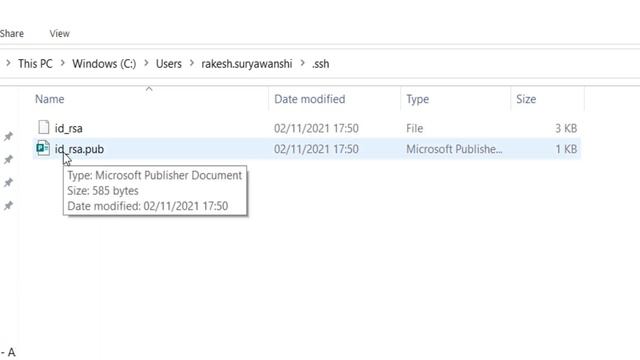Viewport: 640px width, 360px height.
Task: Sort by Size column header
Action: click(x=526, y=99)
